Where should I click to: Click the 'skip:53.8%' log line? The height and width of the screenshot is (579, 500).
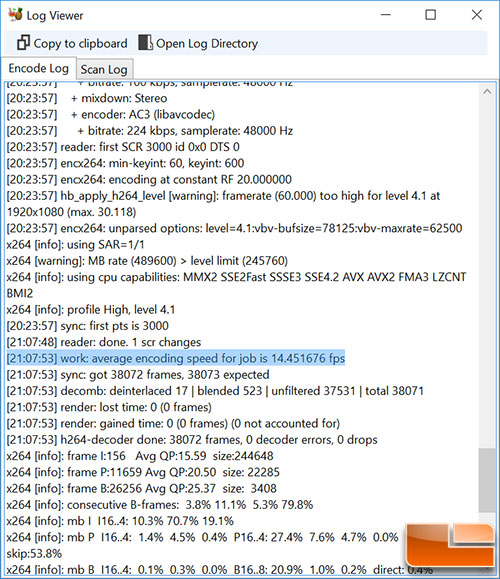pos(34,554)
